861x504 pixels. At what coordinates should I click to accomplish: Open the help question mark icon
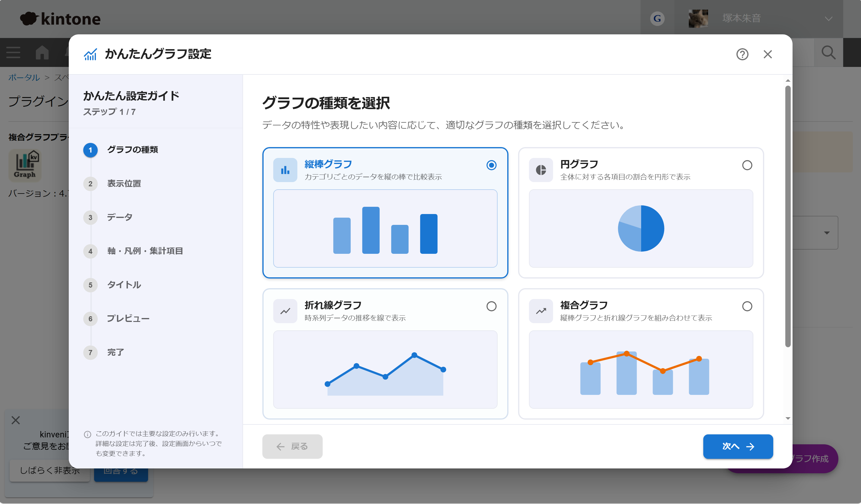coord(742,54)
